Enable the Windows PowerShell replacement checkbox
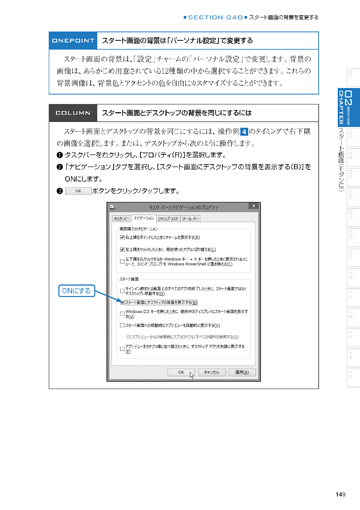The height and width of the screenshot is (510, 360). tap(122, 262)
